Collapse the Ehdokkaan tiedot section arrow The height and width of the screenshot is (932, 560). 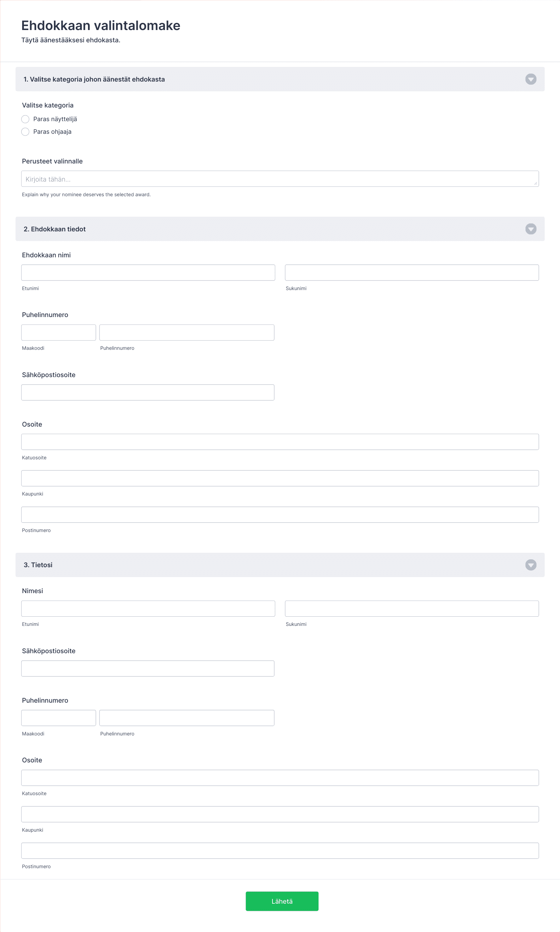531,229
